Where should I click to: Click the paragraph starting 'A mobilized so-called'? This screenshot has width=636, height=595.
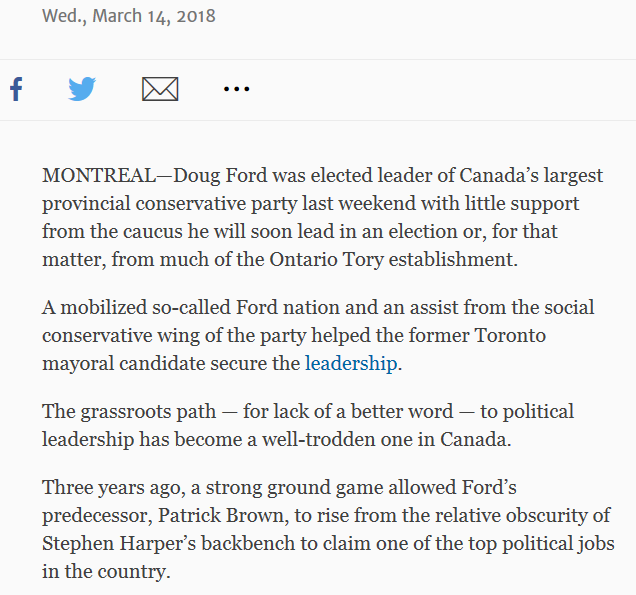click(x=318, y=335)
